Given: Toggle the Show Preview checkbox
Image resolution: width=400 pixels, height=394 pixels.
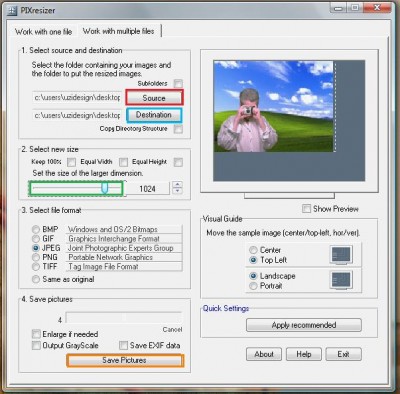Looking at the screenshot, I should coord(306,209).
